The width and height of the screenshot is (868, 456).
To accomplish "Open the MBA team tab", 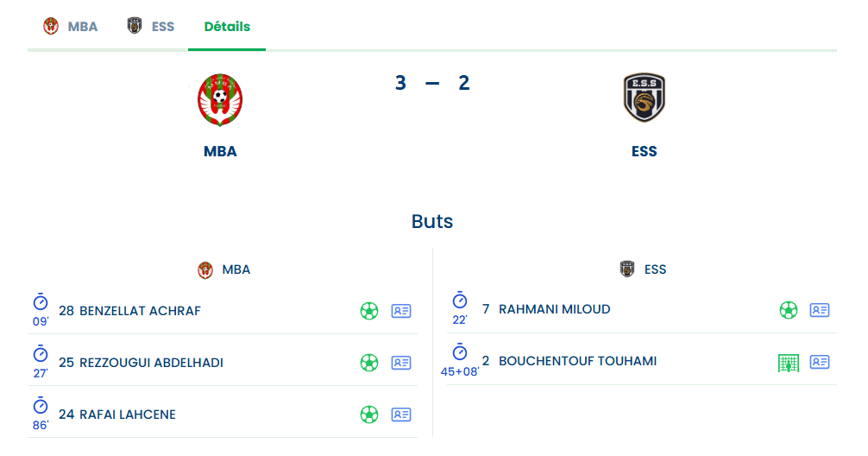I will coord(71,27).
